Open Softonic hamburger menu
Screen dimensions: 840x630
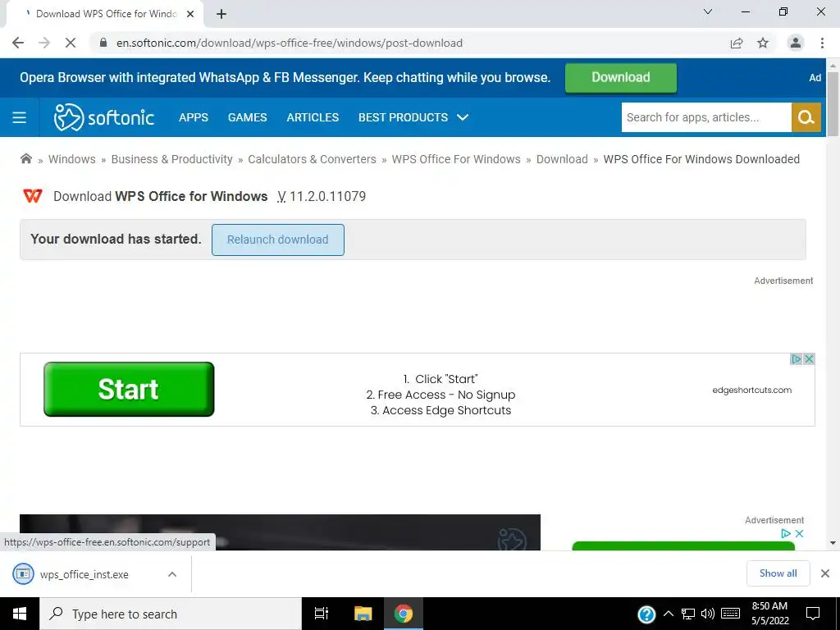tap(20, 117)
